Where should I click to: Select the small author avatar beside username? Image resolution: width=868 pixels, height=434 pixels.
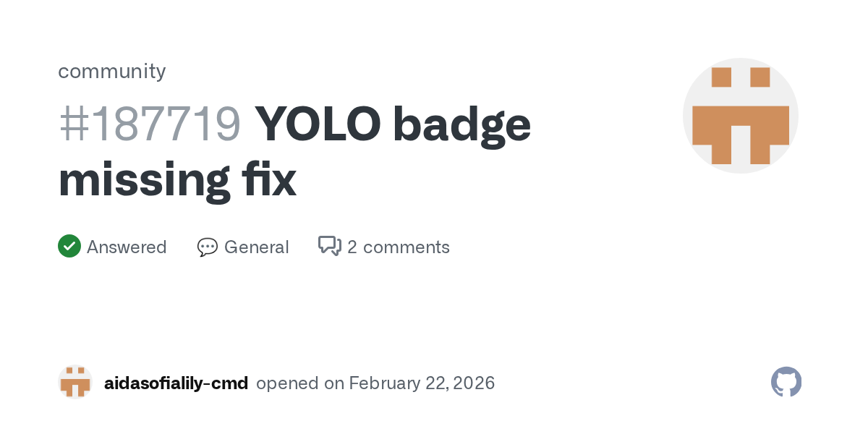tap(75, 383)
